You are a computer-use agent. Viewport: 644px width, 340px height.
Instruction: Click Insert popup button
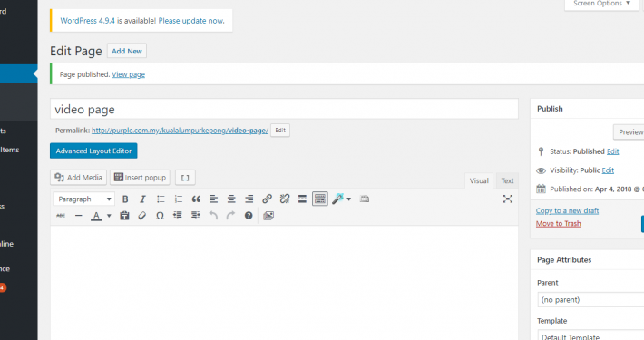pos(140,178)
